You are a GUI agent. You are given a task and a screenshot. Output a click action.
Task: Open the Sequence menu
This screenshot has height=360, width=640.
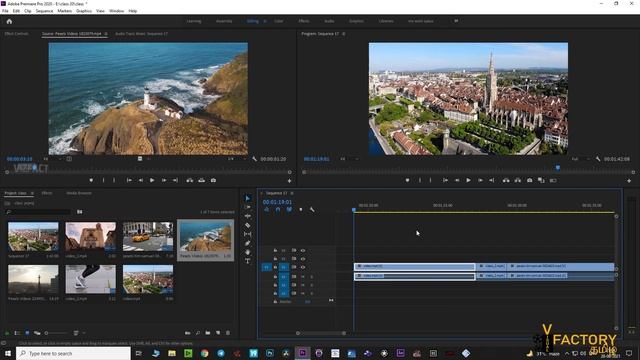coord(44,11)
